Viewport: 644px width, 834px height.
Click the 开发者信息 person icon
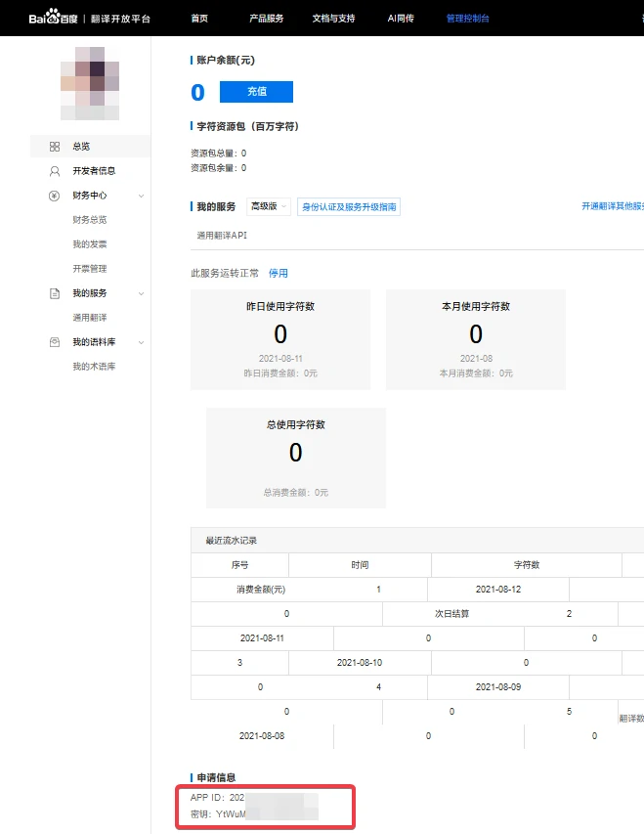55,171
